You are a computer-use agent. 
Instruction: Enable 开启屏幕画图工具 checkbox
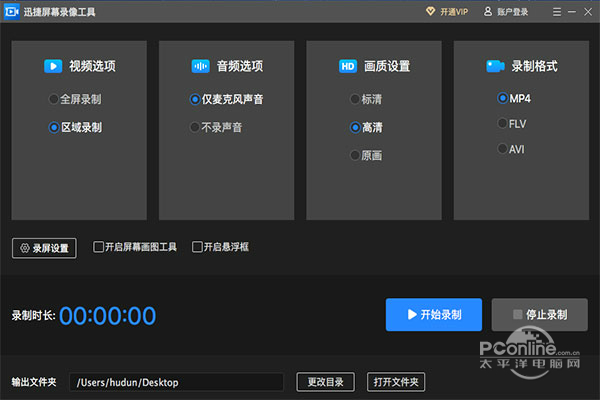coord(98,247)
